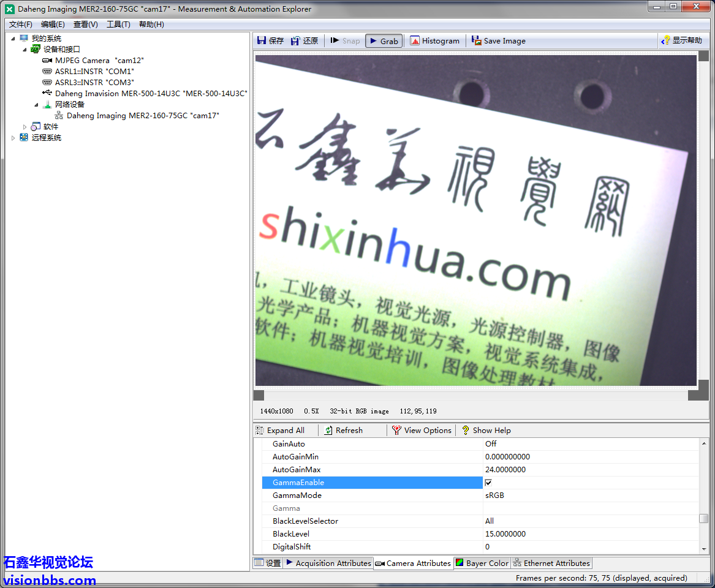Viewport: 715px width, 588px height.
Task: Switch to the 设置 tab
Action: (268, 563)
